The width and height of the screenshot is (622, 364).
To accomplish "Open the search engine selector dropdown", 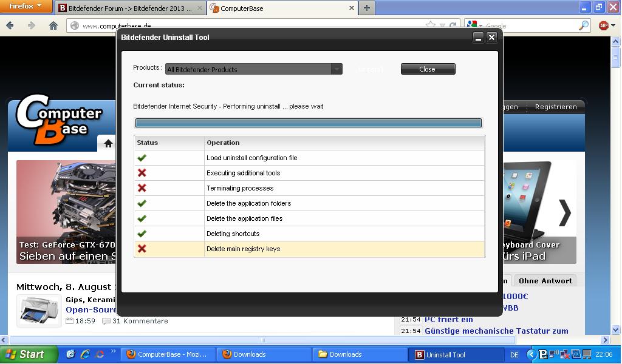I will pos(474,25).
